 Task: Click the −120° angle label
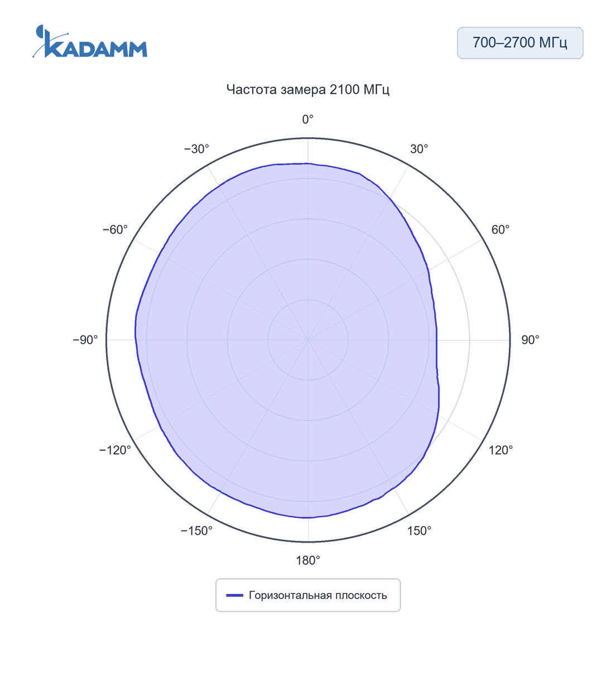tap(115, 450)
